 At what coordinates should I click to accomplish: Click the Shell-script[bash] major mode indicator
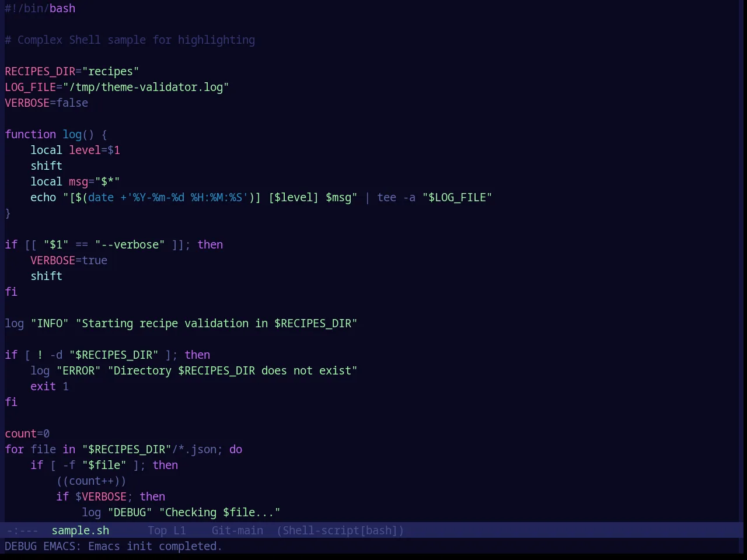pos(340,530)
